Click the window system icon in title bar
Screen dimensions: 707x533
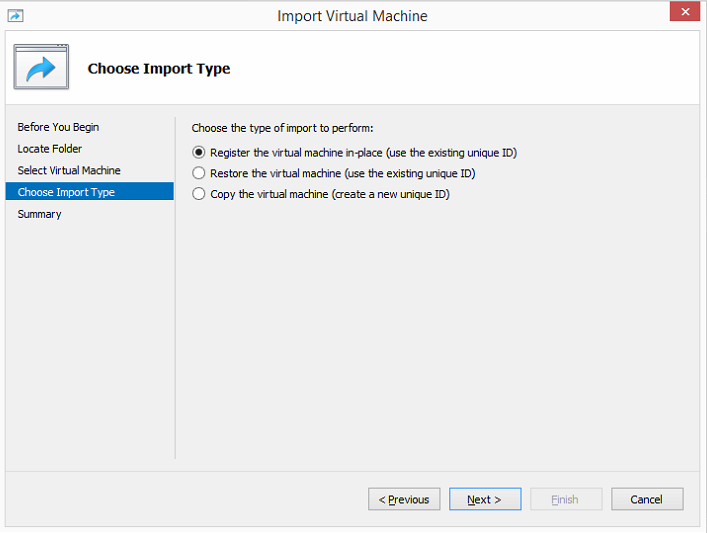(14, 16)
